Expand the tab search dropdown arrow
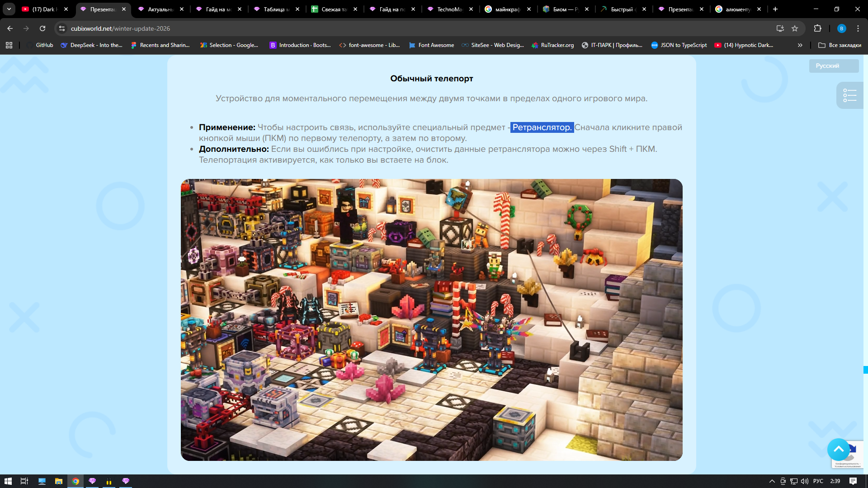Image resolution: width=868 pixels, height=488 pixels. point(9,9)
